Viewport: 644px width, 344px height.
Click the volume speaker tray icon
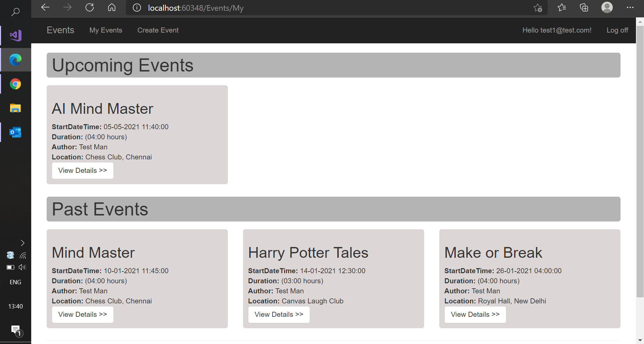click(22, 267)
